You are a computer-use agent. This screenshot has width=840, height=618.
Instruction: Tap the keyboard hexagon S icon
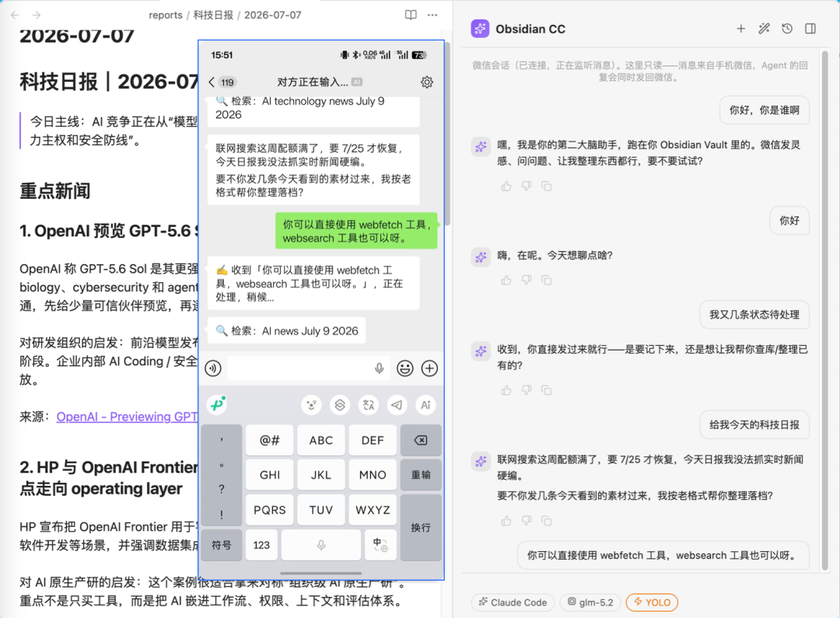coord(340,405)
